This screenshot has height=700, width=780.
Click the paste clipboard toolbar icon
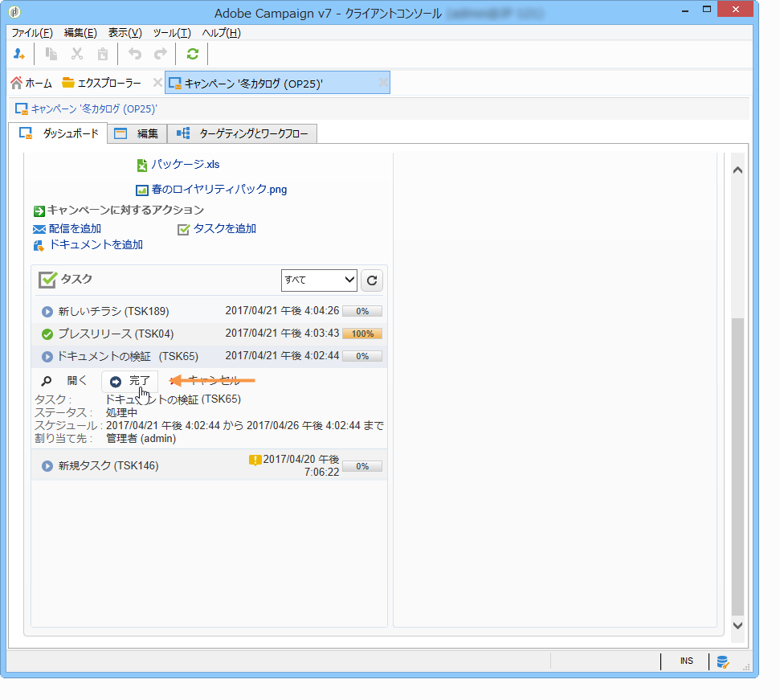[103, 54]
